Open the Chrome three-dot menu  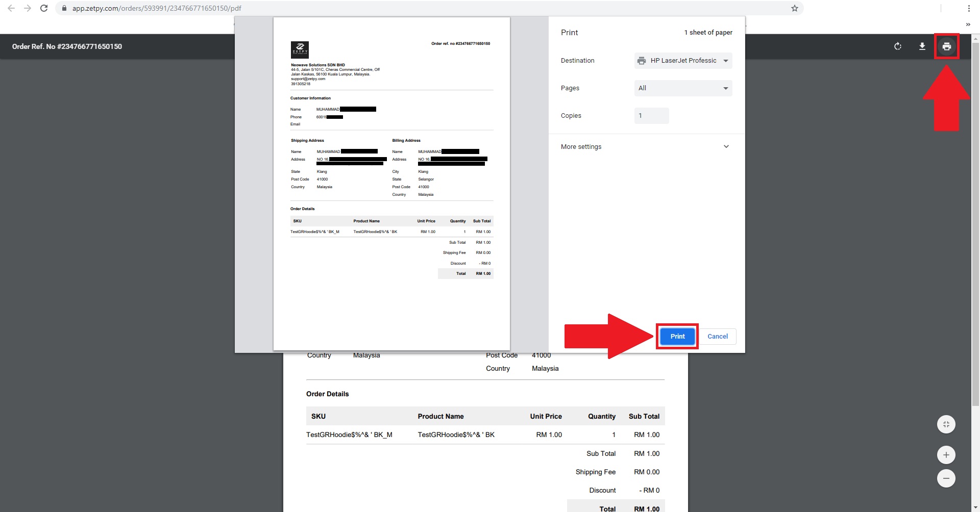(969, 8)
